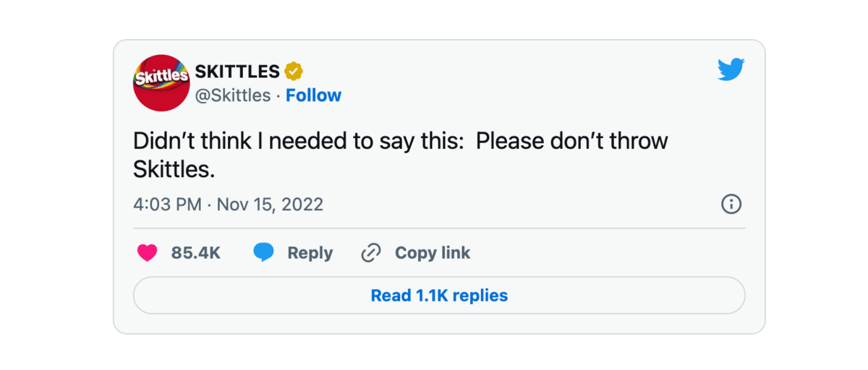868x370 pixels.
Task: Click the 4:03 PM time in the timestamp
Action: (167, 205)
